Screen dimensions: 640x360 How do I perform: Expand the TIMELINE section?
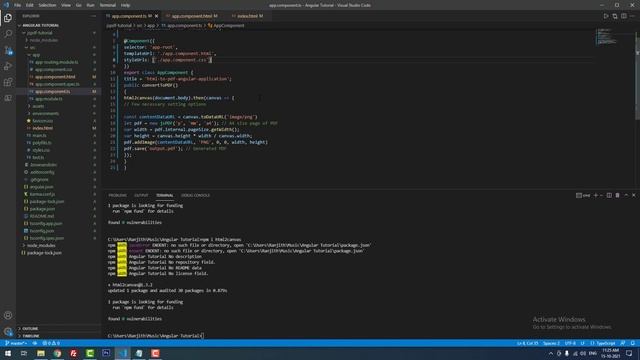point(31,336)
